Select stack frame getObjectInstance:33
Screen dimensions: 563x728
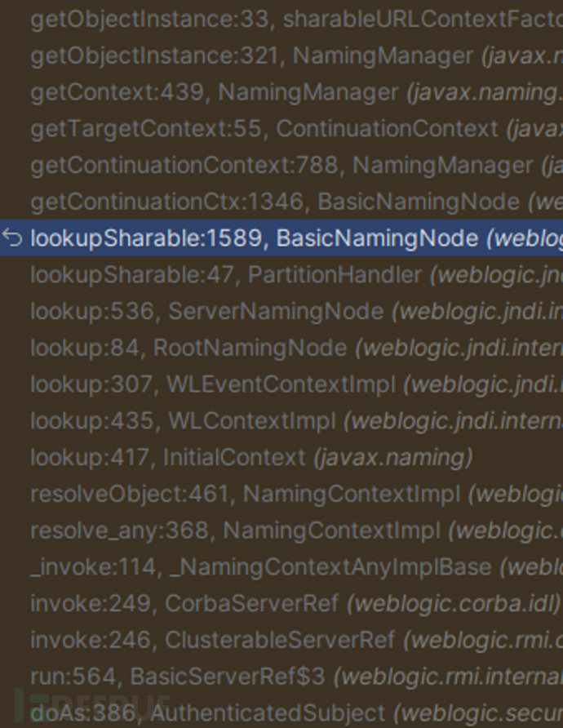click(x=281, y=19)
